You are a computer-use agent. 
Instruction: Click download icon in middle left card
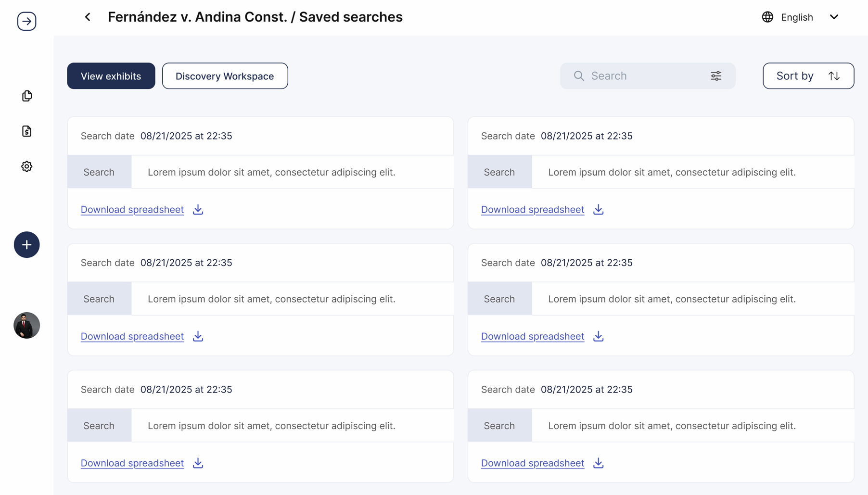(x=198, y=336)
